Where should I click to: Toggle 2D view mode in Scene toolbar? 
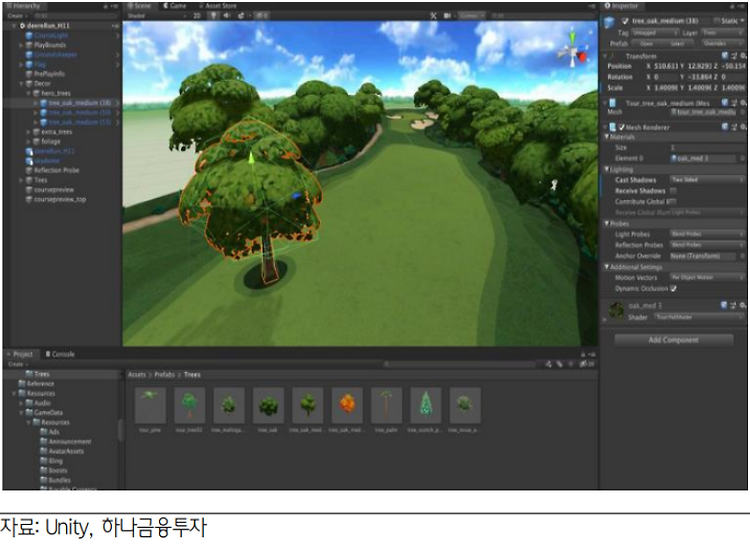click(197, 16)
